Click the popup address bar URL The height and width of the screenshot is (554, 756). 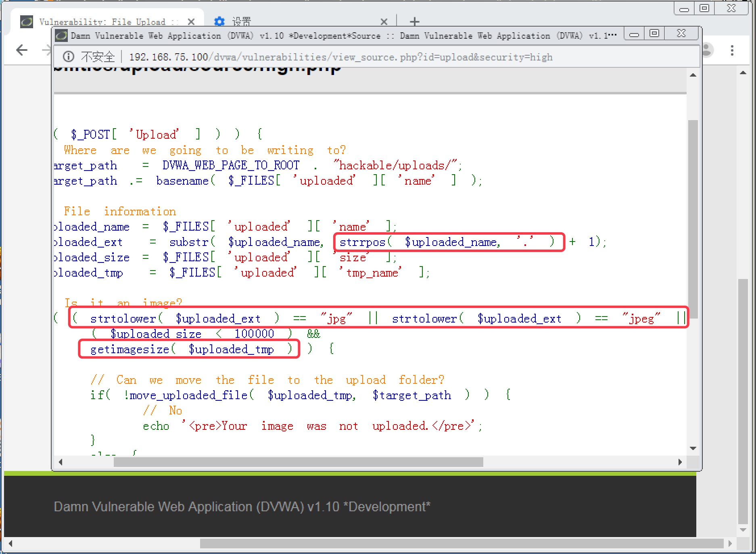tap(340, 57)
